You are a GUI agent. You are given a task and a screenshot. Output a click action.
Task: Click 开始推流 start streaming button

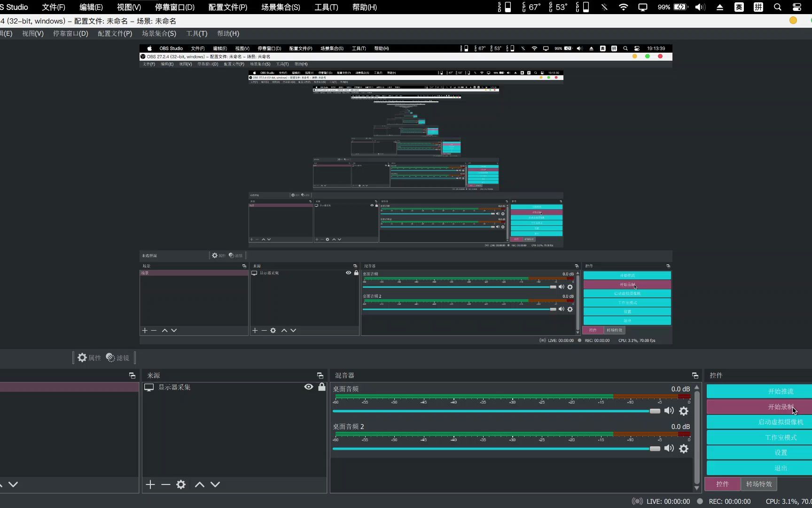pos(759,391)
